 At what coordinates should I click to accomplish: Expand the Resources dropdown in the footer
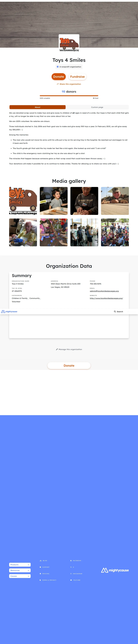click(x=20, y=570)
